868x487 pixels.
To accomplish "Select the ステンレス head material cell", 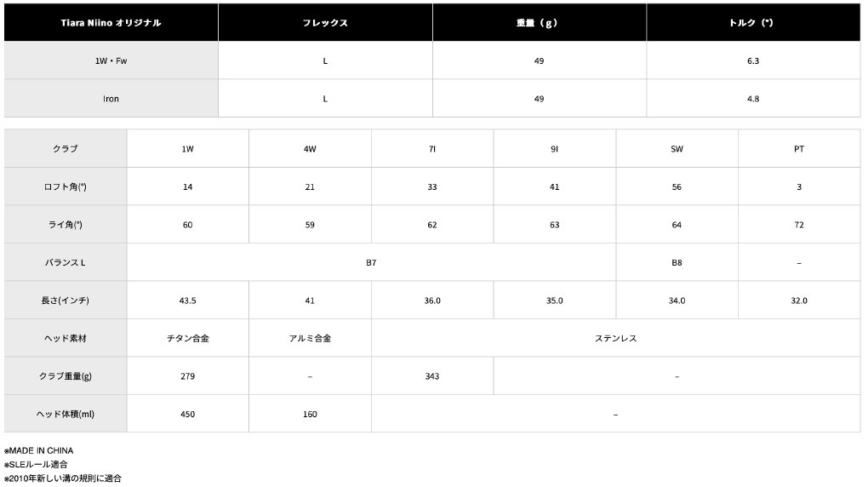I will [x=615, y=339].
